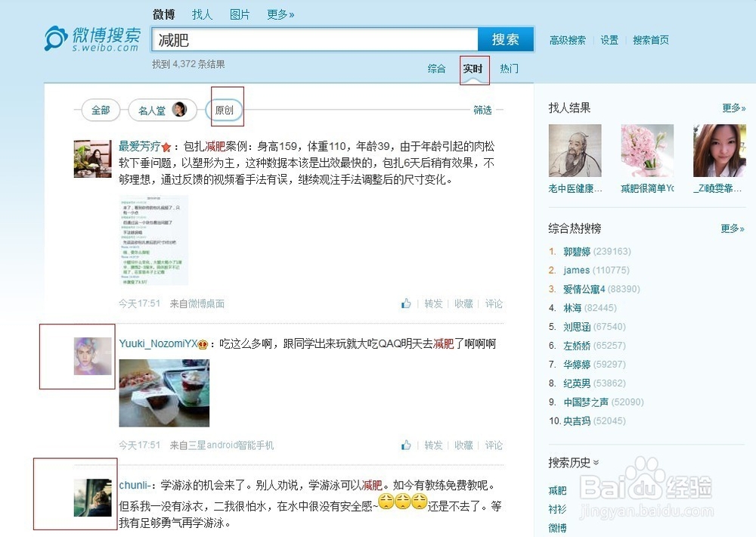Open the food photo in Yuuki_NozomiYX post
The image size is (756, 537).
164,393
